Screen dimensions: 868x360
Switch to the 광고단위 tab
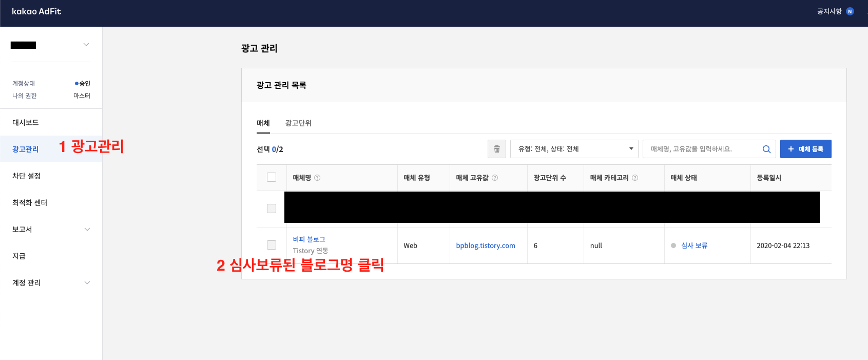tap(298, 123)
